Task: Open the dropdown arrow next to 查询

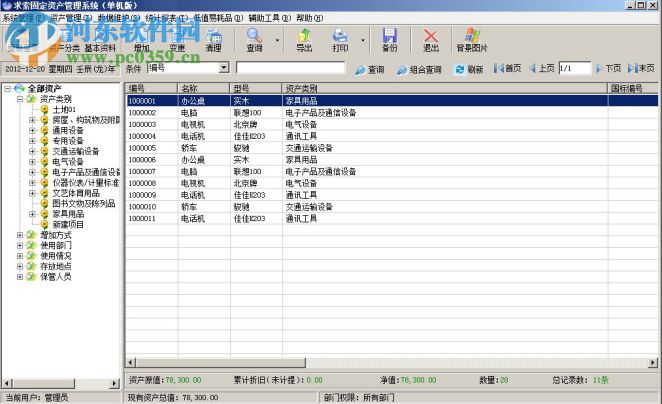Action: (x=277, y=41)
